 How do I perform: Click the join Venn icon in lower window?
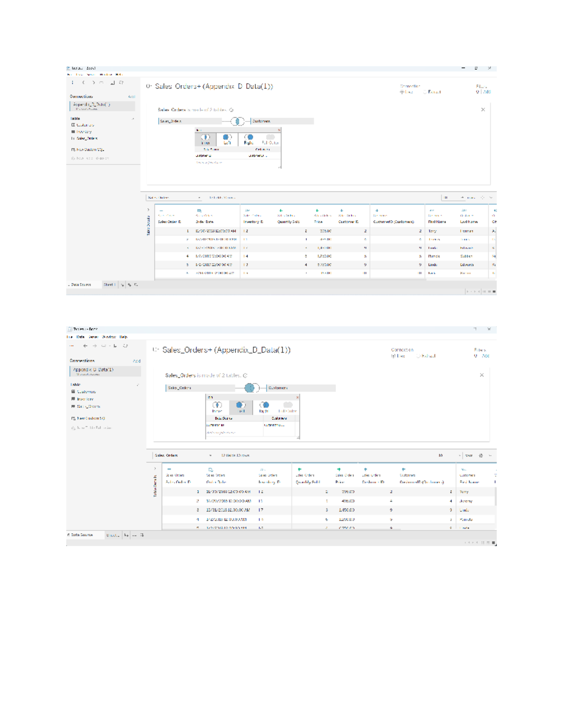click(250, 388)
